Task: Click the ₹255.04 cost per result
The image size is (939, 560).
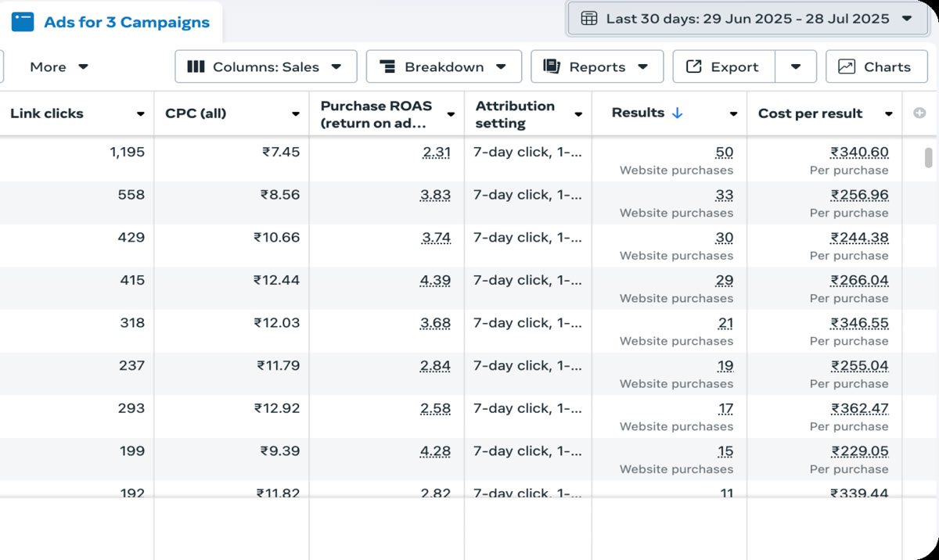Action: point(859,365)
